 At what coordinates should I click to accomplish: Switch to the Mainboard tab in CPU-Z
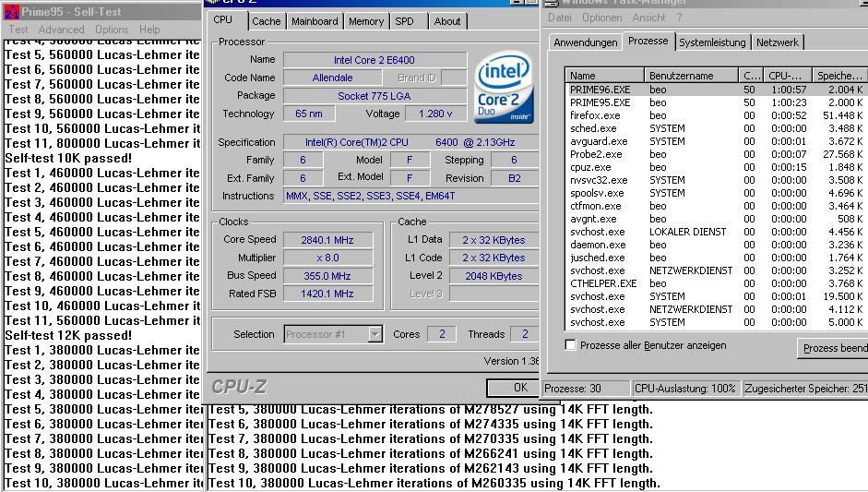pyautogui.click(x=315, y=21)
